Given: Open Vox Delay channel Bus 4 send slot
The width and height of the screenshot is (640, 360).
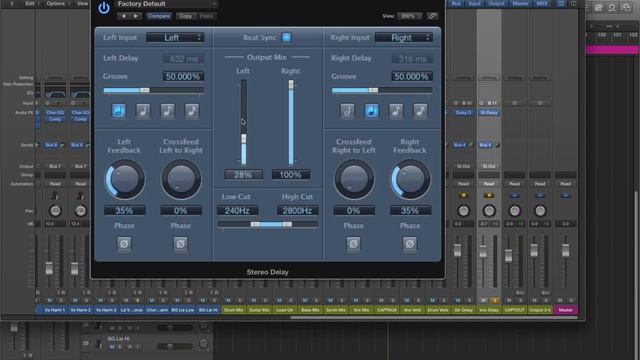Looking at the screenshot, I should [485, 145].
